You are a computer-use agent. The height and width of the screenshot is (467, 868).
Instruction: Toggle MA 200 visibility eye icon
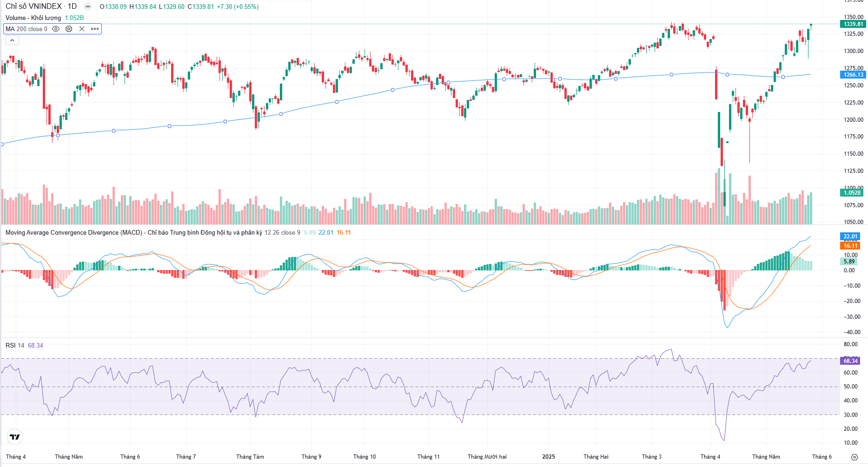[x=56, y=29]
